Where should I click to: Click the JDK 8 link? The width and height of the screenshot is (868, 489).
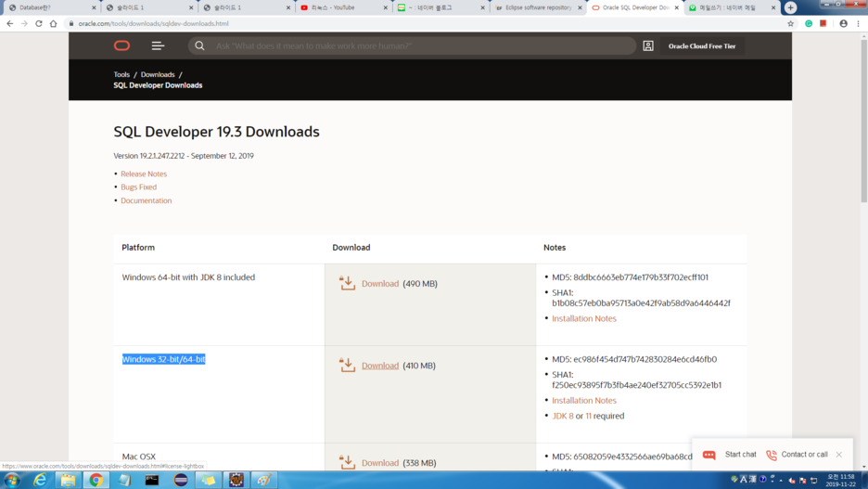(x=562, y=416)
